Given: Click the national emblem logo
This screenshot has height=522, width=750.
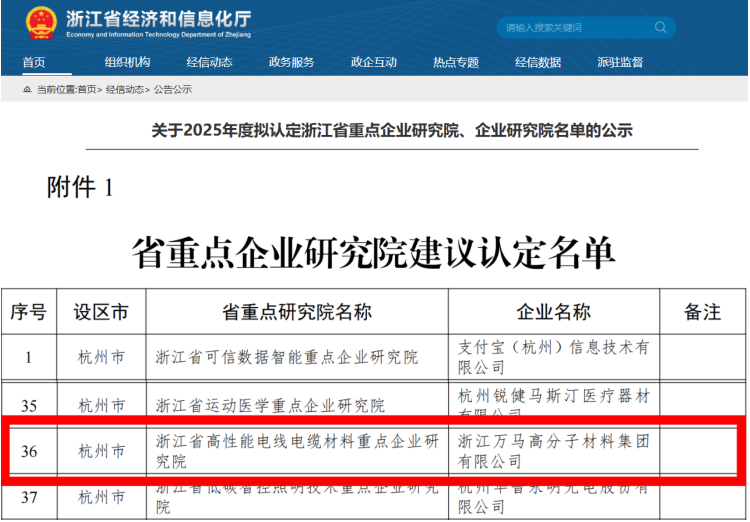Looking at the screenshot, I should (x=41, y=22).
